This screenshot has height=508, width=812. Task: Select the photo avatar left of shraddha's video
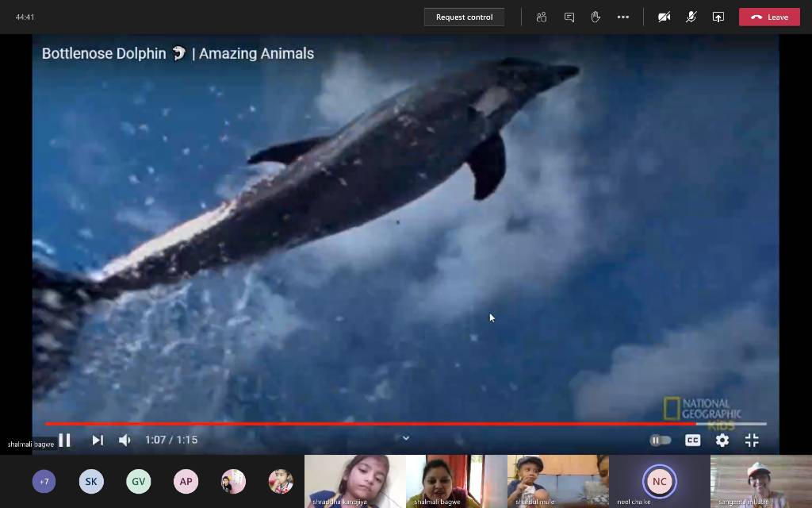point(281,482)
